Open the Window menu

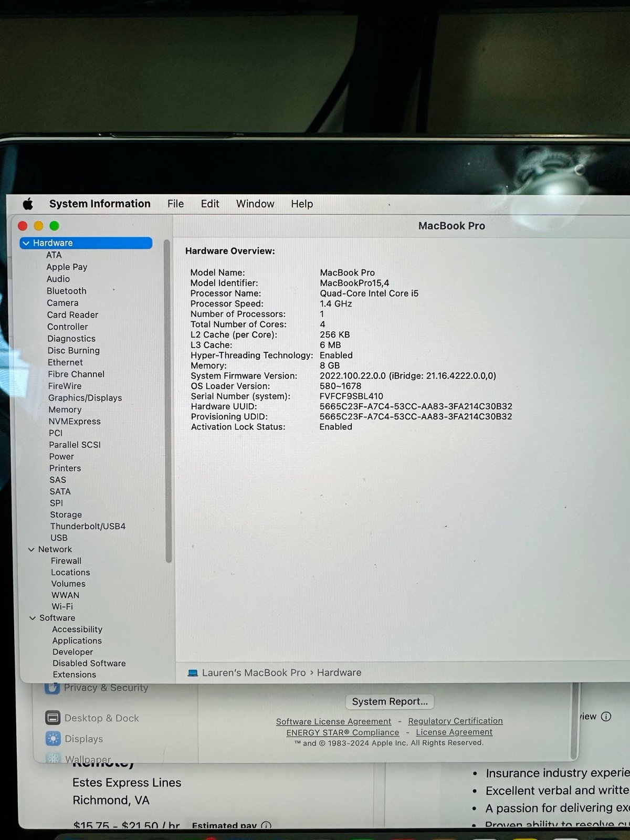tap(255, 204)
